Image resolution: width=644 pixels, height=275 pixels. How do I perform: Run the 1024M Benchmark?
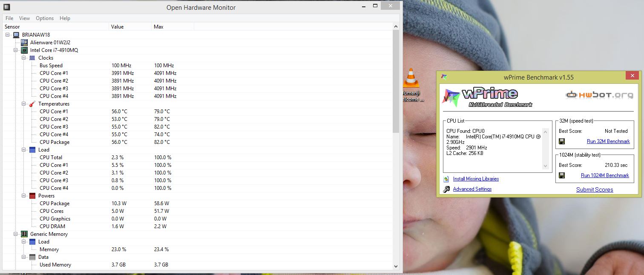click(605, 175)
